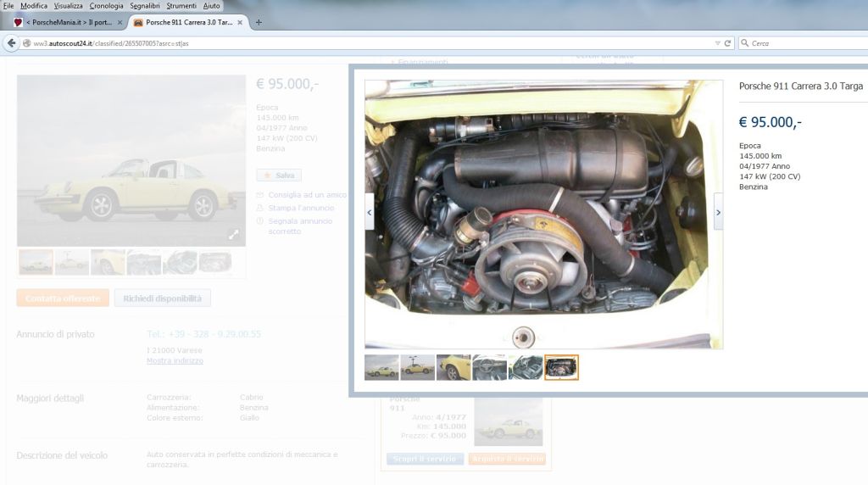Click the small Porsche 911 ad image
The image size is (868, 485).
(509, 422)
